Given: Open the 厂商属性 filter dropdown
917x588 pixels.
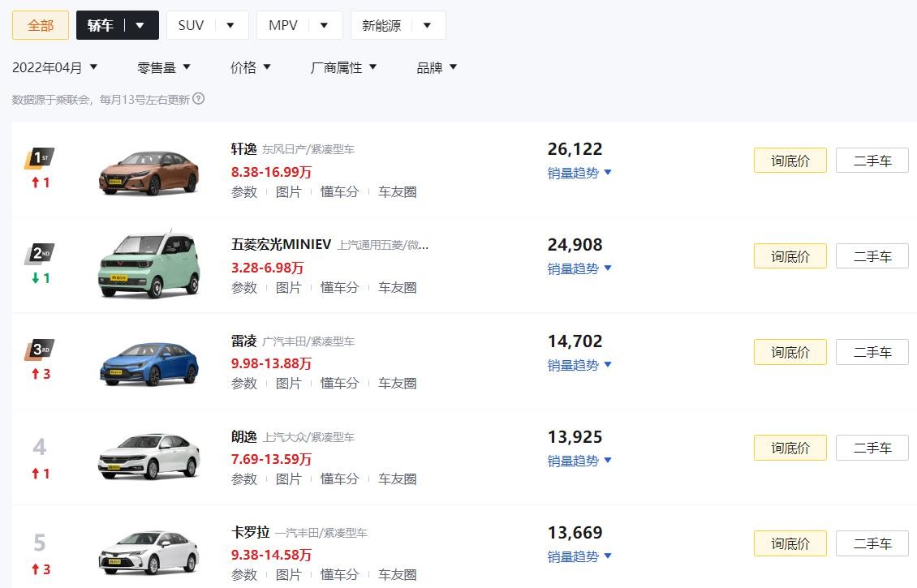Looking at the screenshot, I should pyautogui.click(x=343, y=67).
